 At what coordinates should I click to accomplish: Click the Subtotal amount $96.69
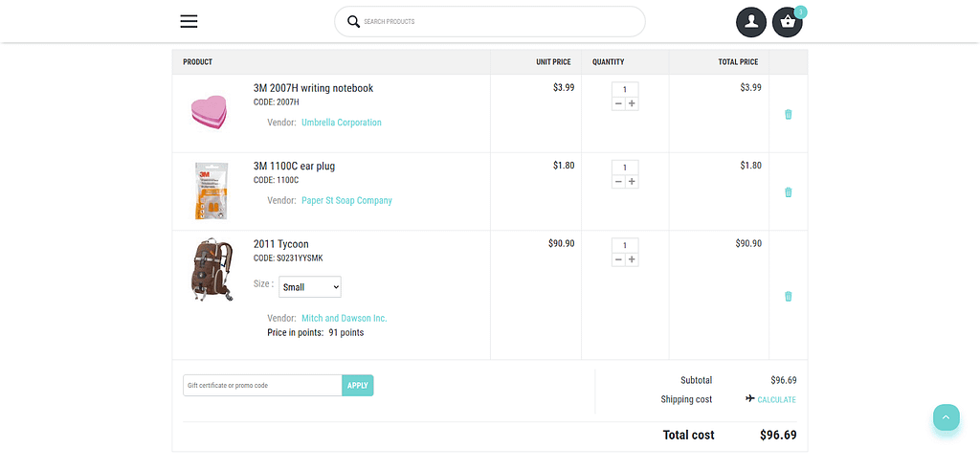point(784,380)
